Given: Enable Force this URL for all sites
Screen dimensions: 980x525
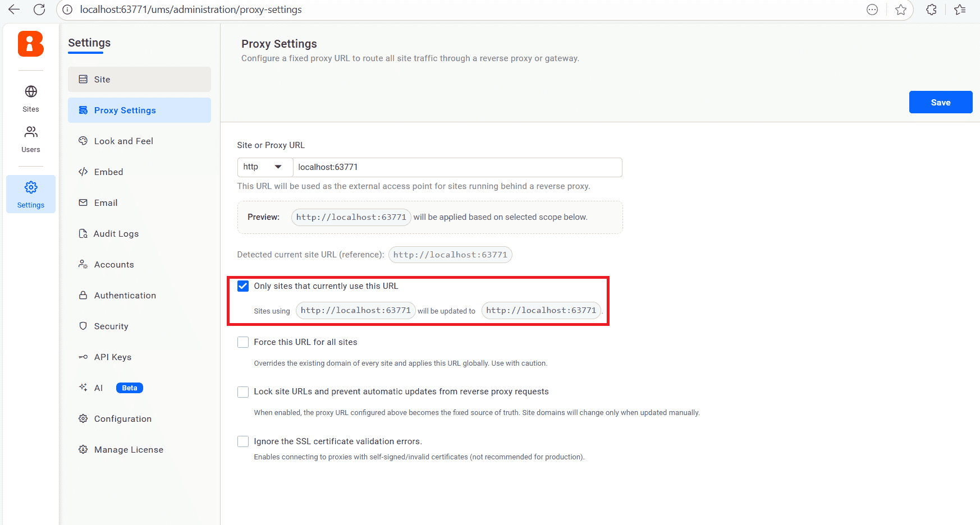Looking at the screenshot, I should click(243, 342).
